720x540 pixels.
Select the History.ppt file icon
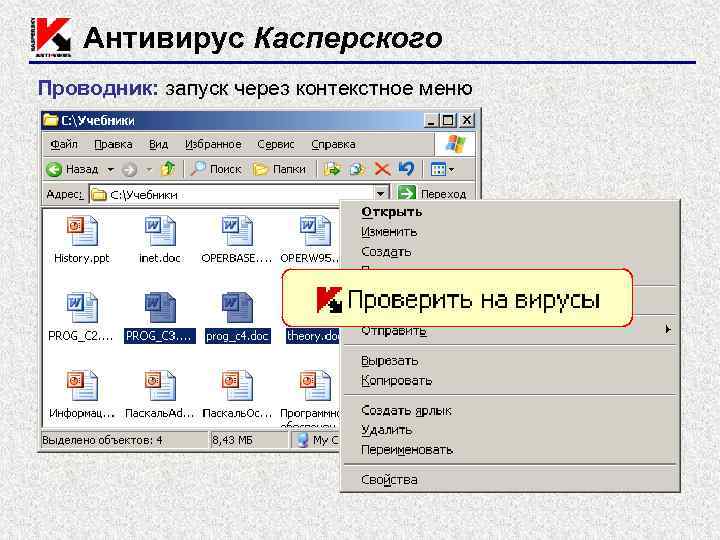coord(82,231)
